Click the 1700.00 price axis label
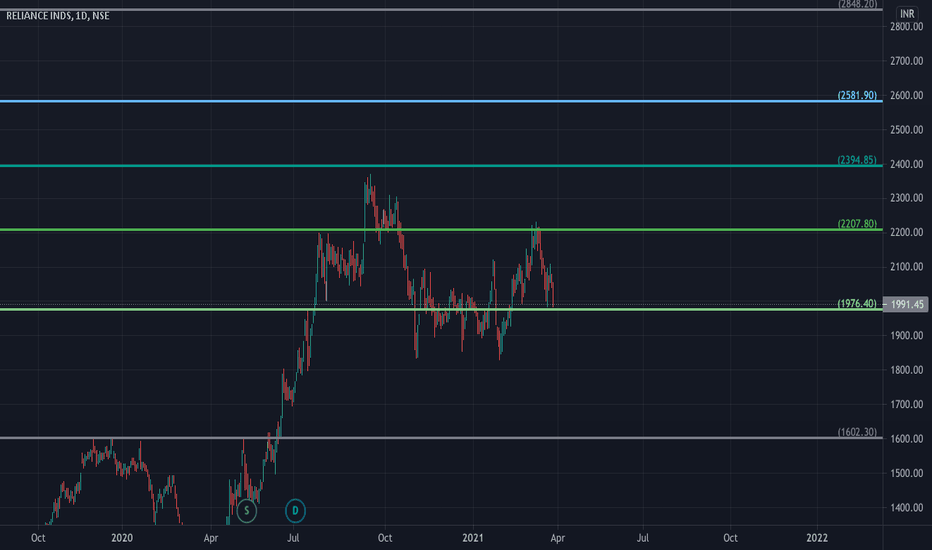Image resolution: width=932 pixels, height=550 pixels. [906, 404]
